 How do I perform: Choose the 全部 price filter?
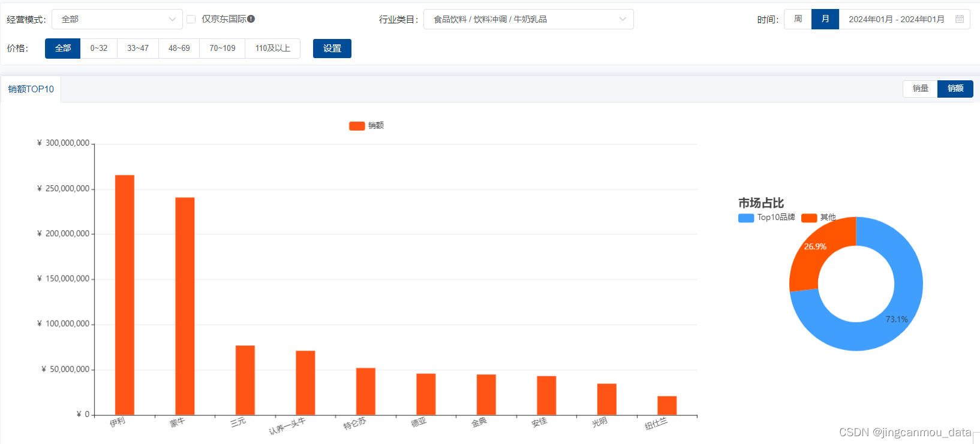point(63,49)
